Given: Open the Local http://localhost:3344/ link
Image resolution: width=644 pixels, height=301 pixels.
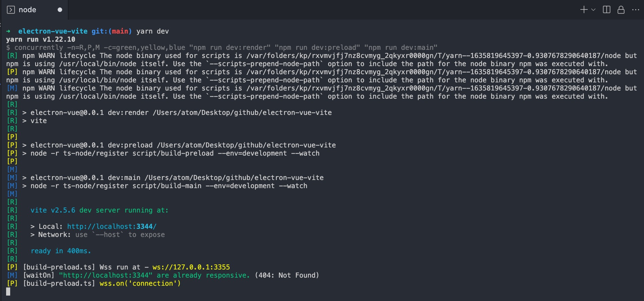Looking at the screenshot, I should coord(112,226).
